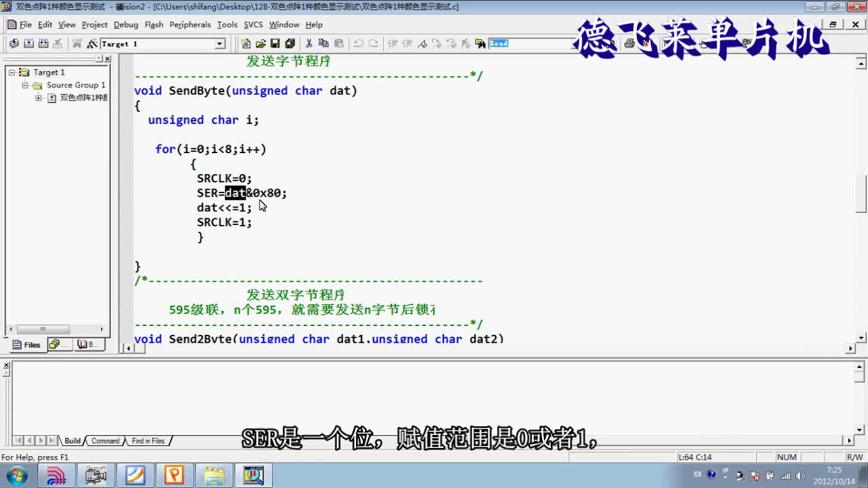868x488 pixels.
Task: Click the Save floppy disk icon
Action: (275, 43)
